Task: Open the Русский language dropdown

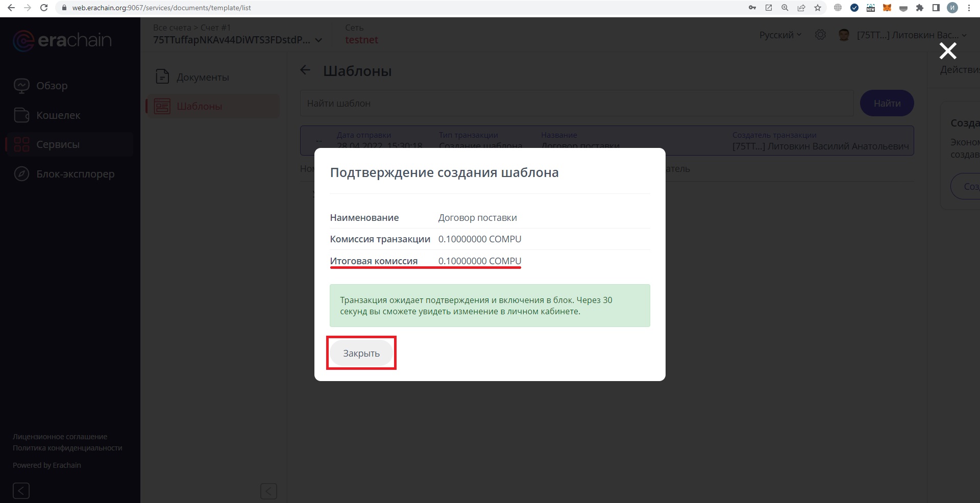Action: 779,35
